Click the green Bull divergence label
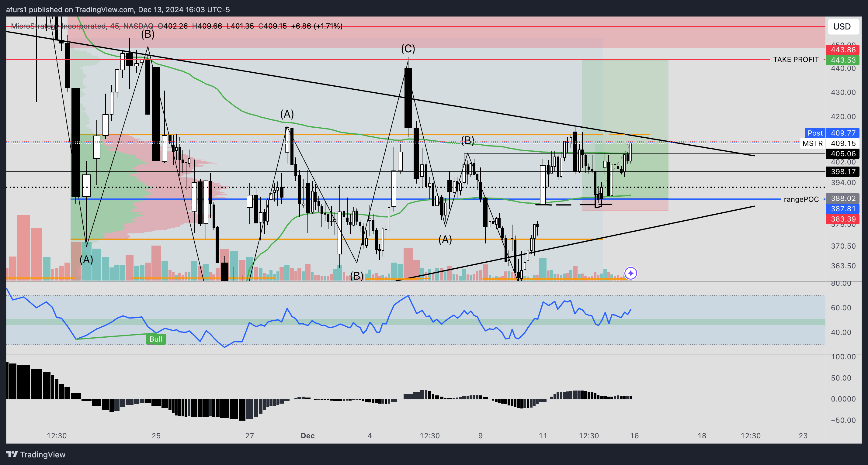868x465 pixels. [x=156, y=339]
